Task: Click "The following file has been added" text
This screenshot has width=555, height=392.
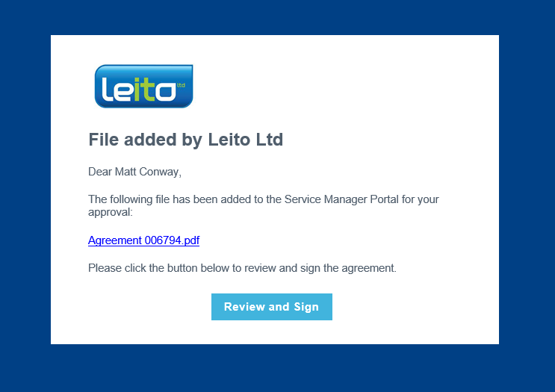Action: (168, 199)
